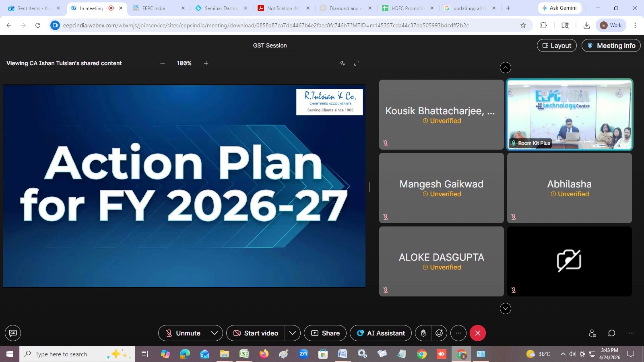Click the annotate icon above shared content
644x362 pixels.
(x=342, y=63)
